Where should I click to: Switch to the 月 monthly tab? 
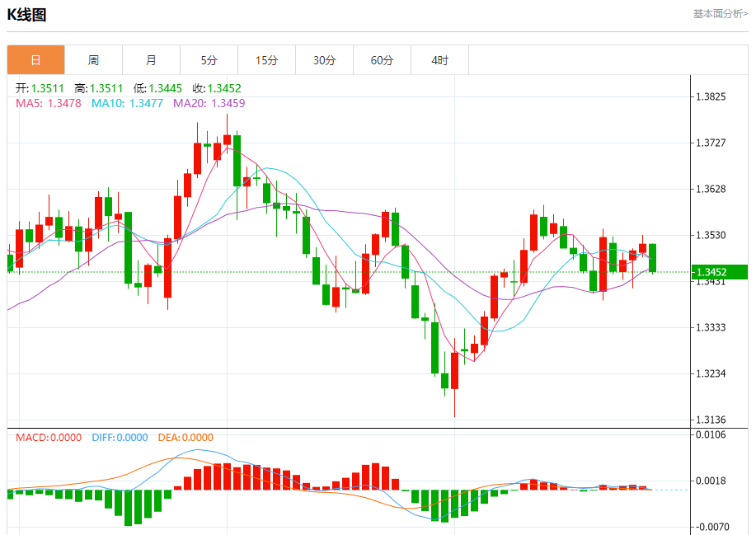[x=152, y=60]
